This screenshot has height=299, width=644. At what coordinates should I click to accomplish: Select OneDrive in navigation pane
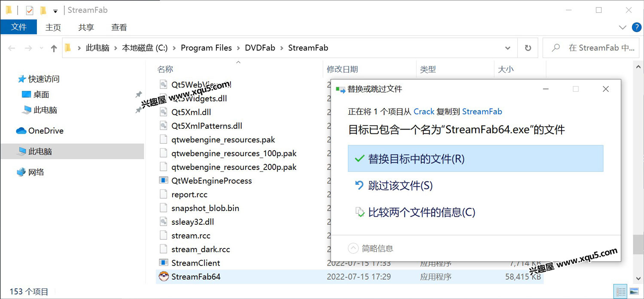(46, 131)
